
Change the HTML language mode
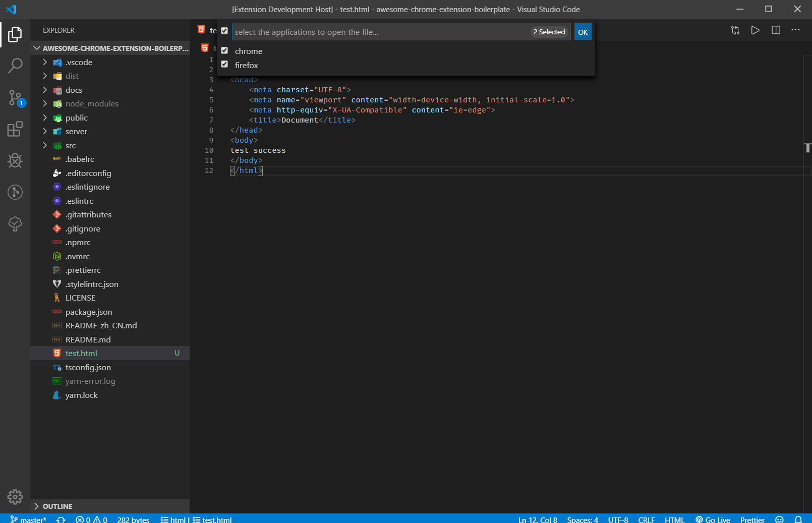674,519
